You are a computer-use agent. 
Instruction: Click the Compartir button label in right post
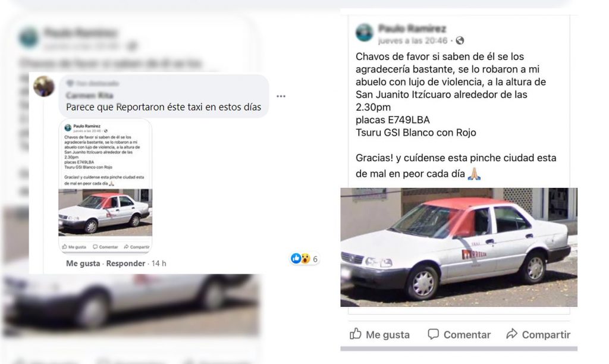tap(546, 334)
